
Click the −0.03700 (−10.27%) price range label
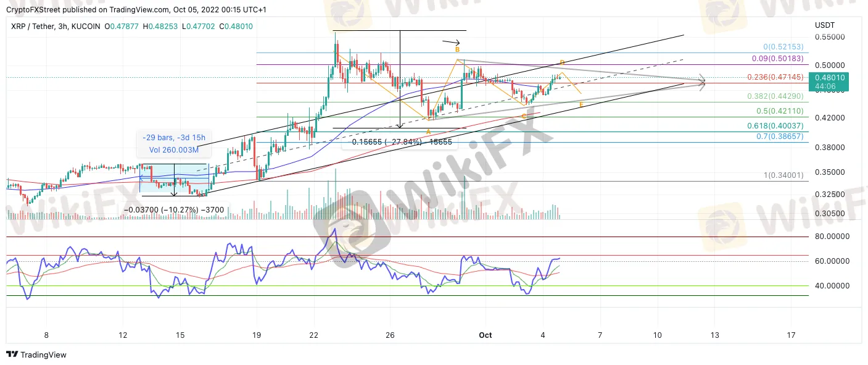point(174,210)
